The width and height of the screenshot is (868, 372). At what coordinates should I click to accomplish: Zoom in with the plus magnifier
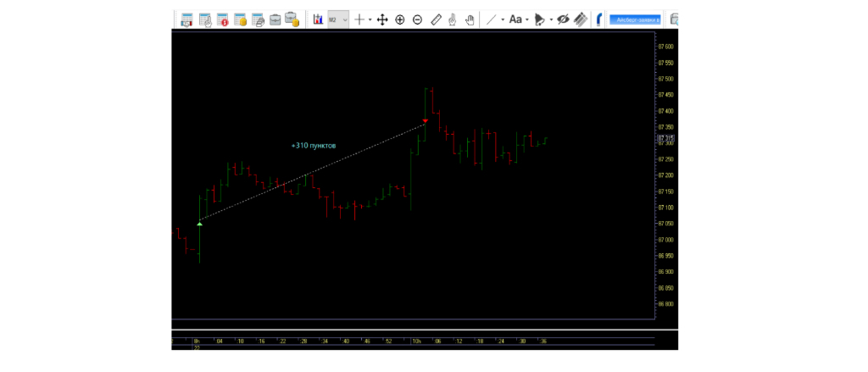(400, 19)
